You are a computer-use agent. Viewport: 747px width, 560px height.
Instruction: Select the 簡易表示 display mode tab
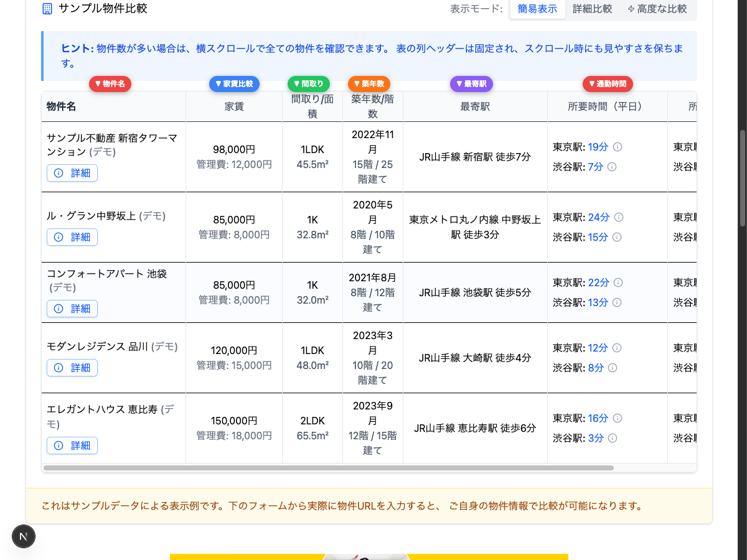[x=537, y=9]
